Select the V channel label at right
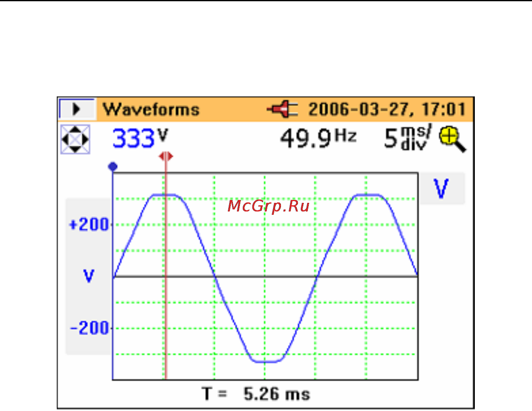 pos(441,189)
